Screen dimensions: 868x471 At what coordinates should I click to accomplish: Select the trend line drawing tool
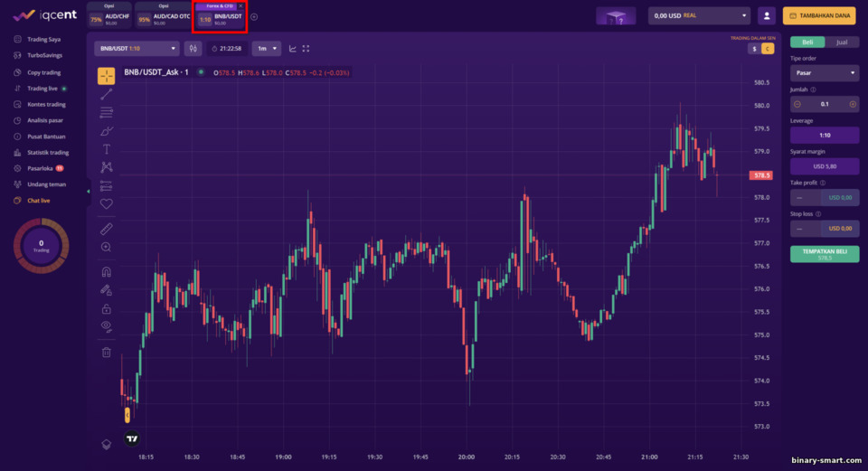[x=107, y=95]
